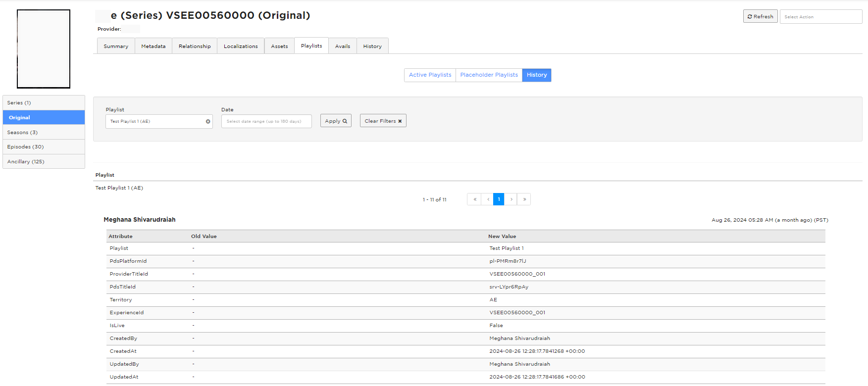Open the Metadata tab
Viewport: 868px width, 386px height.
point(153,46)
